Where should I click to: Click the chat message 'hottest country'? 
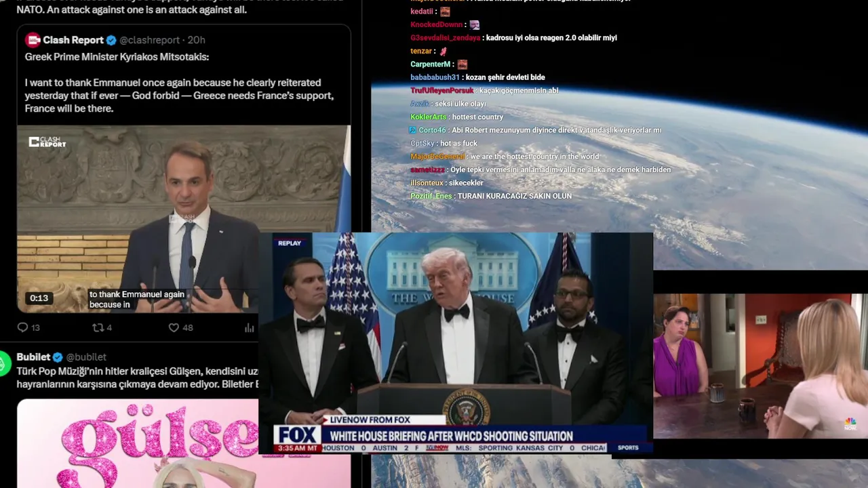477,117
